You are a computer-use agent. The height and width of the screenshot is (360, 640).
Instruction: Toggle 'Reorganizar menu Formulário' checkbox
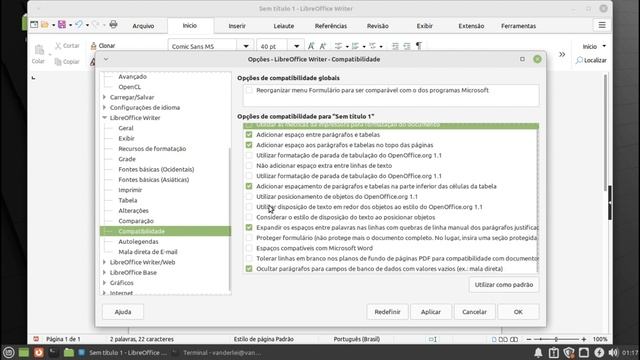(249, 90)
